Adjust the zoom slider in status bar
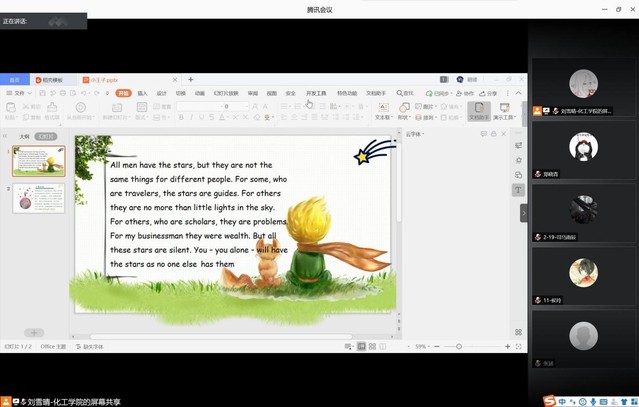 459,347
